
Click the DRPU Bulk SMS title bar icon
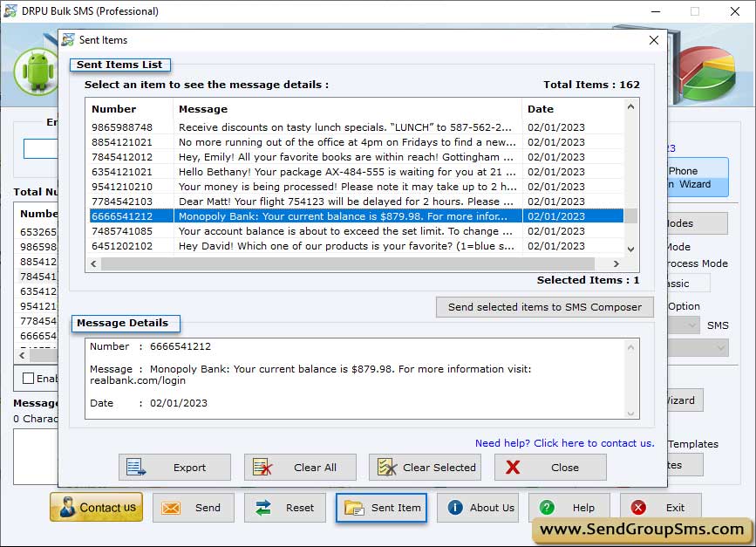pos(10,10)
